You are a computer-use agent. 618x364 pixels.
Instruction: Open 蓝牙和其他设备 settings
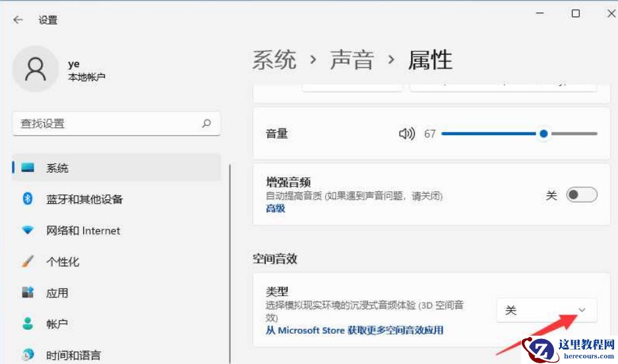click(117, 199)
